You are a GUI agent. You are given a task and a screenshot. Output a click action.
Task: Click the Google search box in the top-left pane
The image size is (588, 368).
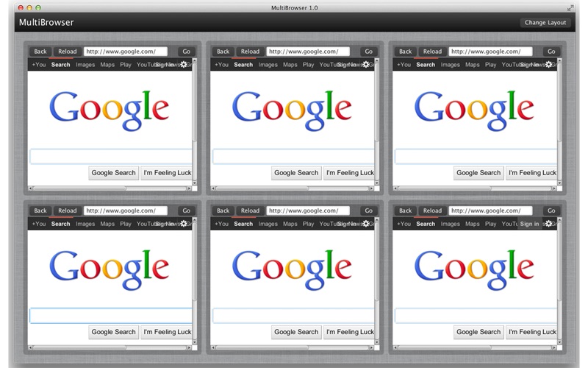coord(111,157)
